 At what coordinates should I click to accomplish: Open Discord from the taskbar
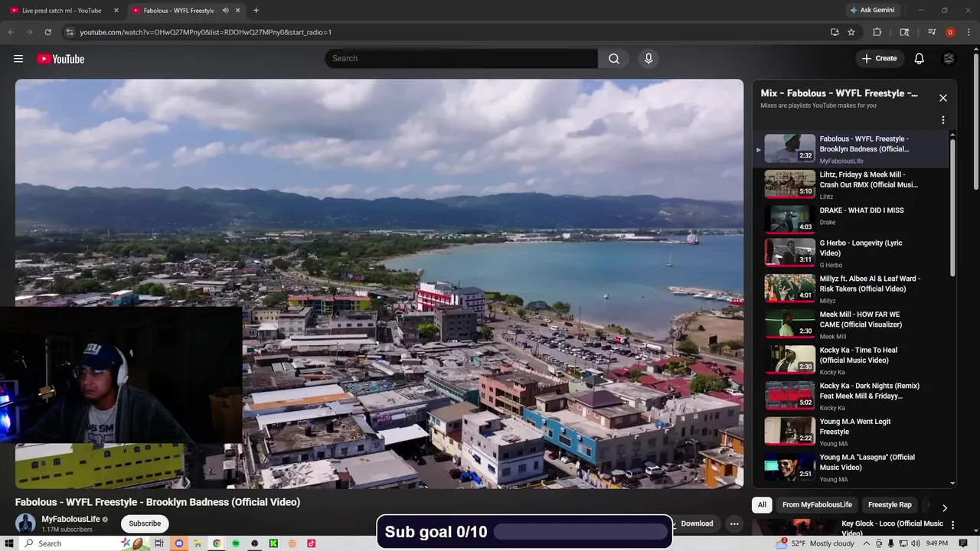pyautogui.click(x=179, y=543)
